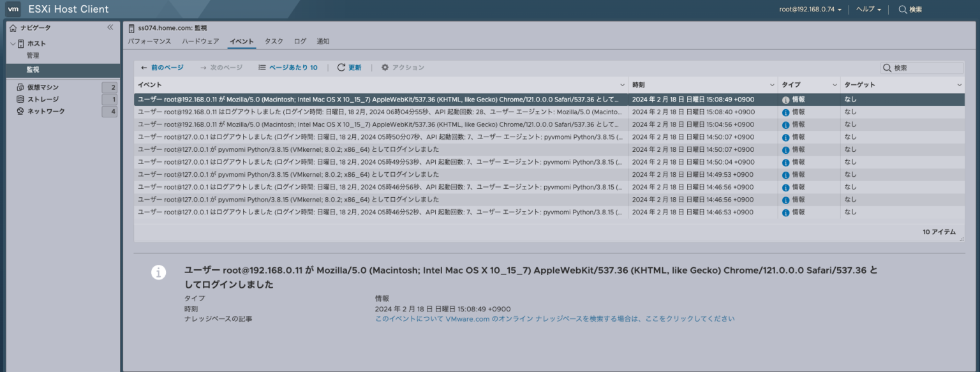The width and height of the screenshot is (980, 372).
Task: Select the event timed 15:08:40 +0900
Action: point(549,112)
